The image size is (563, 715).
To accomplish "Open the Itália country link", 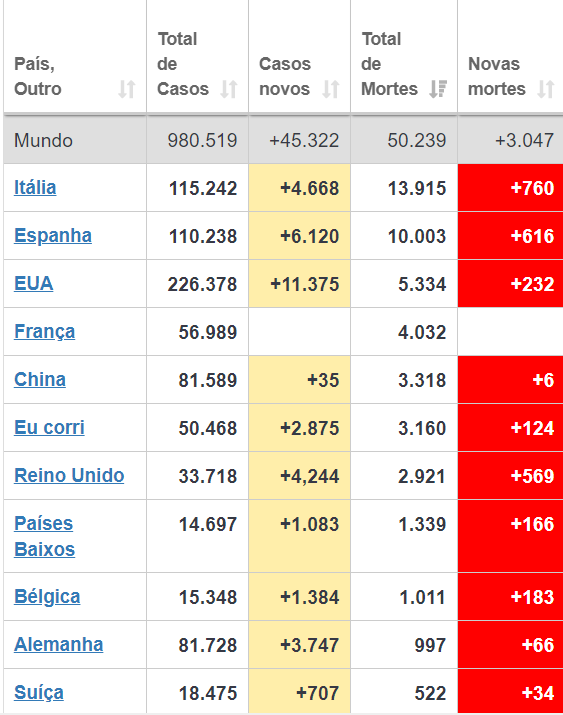I will (x=35, y=187).
